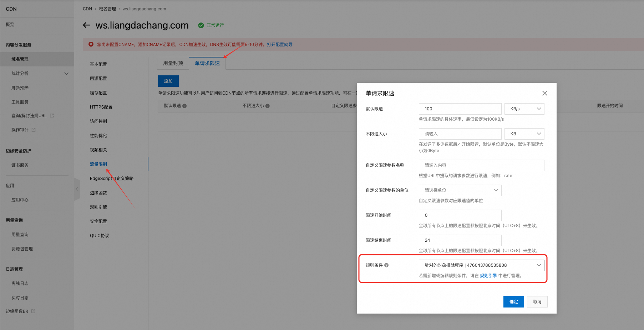644x330 pixels.
Task: Open 概览 in the CDN sidebar
Action: coord(10,25)
